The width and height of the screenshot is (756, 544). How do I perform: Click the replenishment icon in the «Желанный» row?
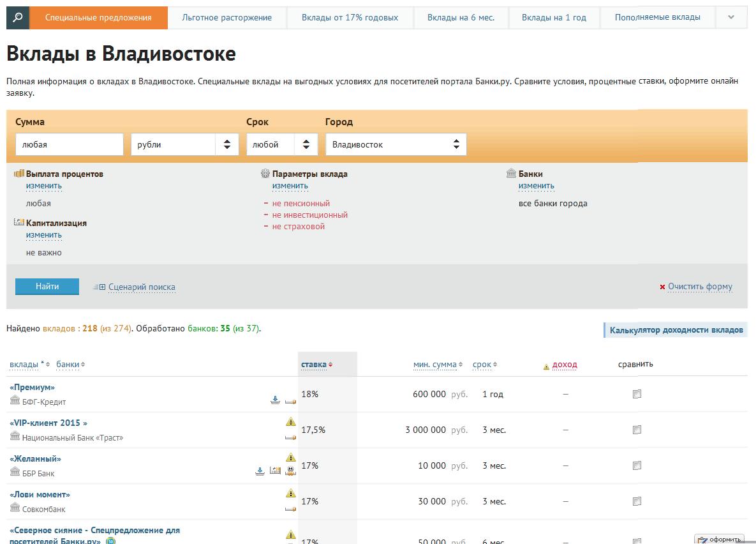[x=260, y=472]
